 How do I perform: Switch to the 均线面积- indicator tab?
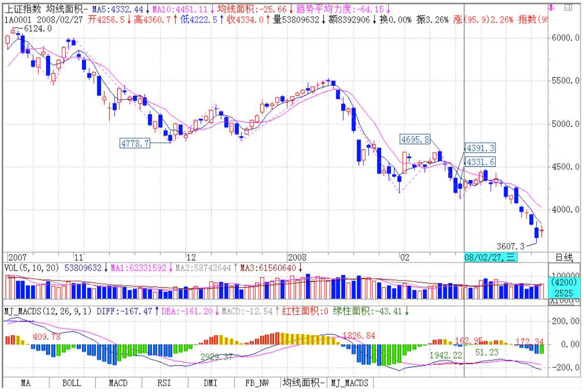coord(304,383)
